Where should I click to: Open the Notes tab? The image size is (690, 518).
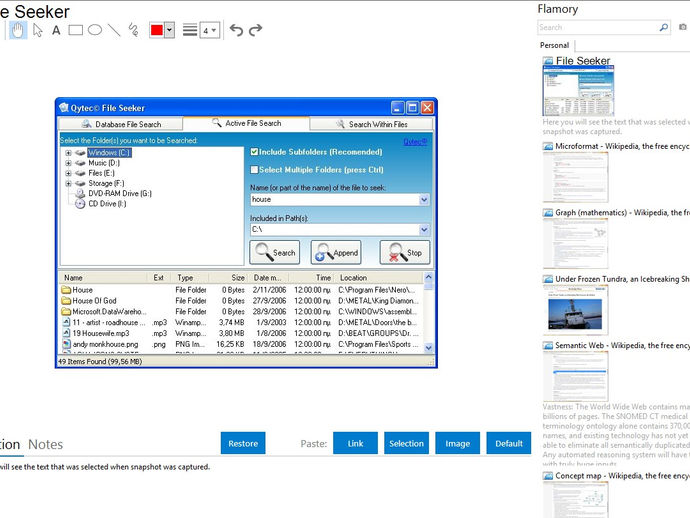(45, 444)
